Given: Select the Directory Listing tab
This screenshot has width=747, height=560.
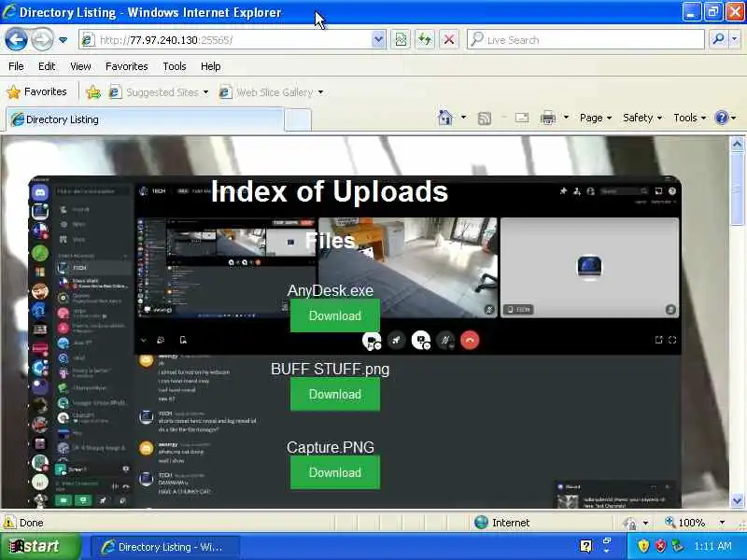Looking at the screenshot, I should 145,119.
